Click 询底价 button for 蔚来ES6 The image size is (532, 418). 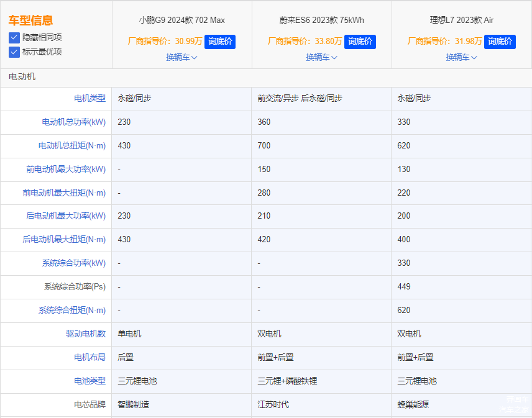[x=360, y=42]
